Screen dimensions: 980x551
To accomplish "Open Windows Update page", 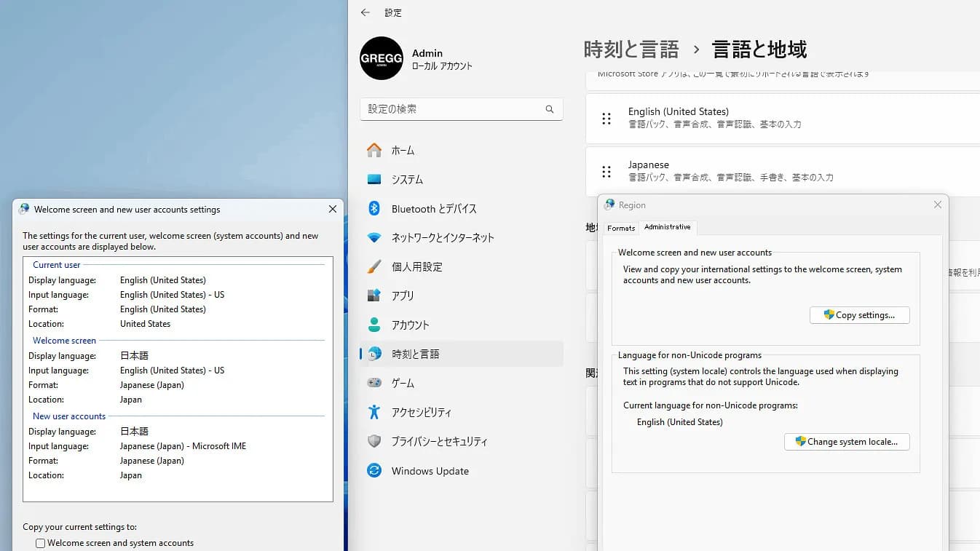I will click(462, 471).
